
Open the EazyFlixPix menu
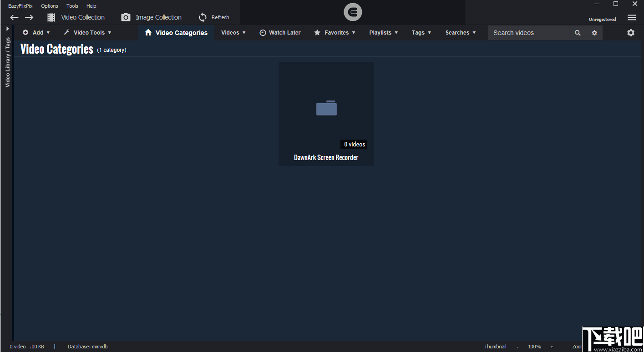(x=20, y=6)
